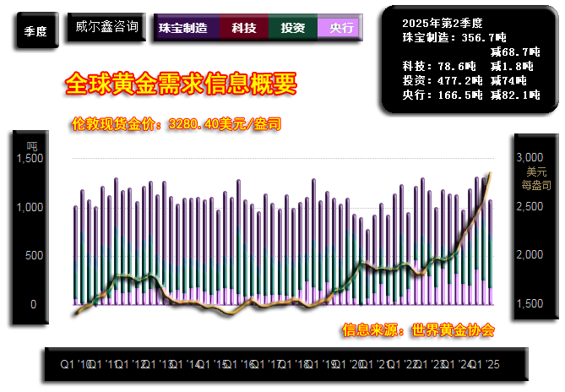
Task: Click the 伦敦现货金价 3280.40美元/盎司 text
Action: pyautogui.click(x=177, y=124)
